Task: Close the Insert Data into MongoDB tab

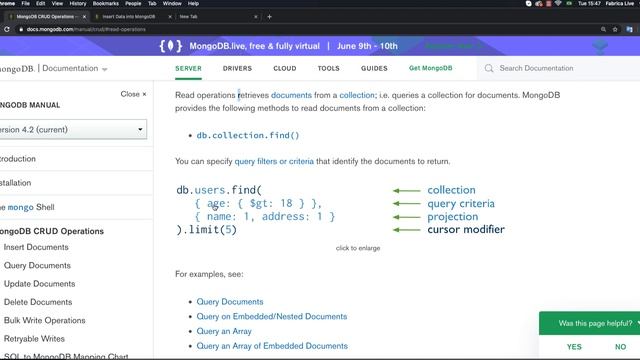Action: coord(170,17)
